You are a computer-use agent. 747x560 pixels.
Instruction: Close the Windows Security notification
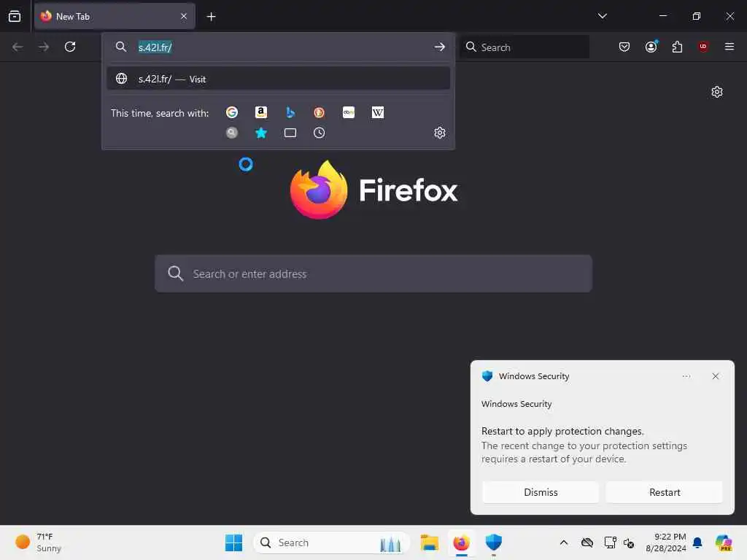[x=715, y=376]
